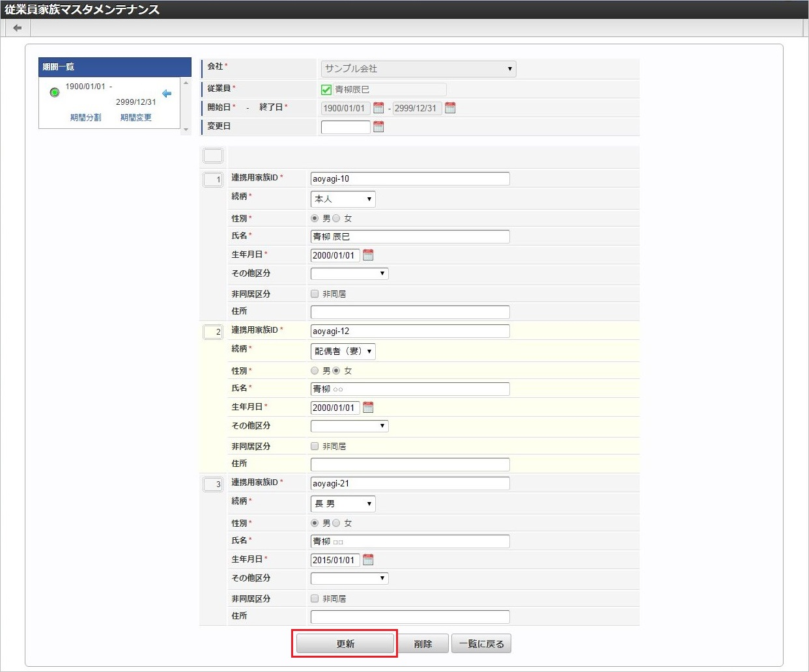Open その他区分 dropdown for member 3

click(x=349, y=578)
